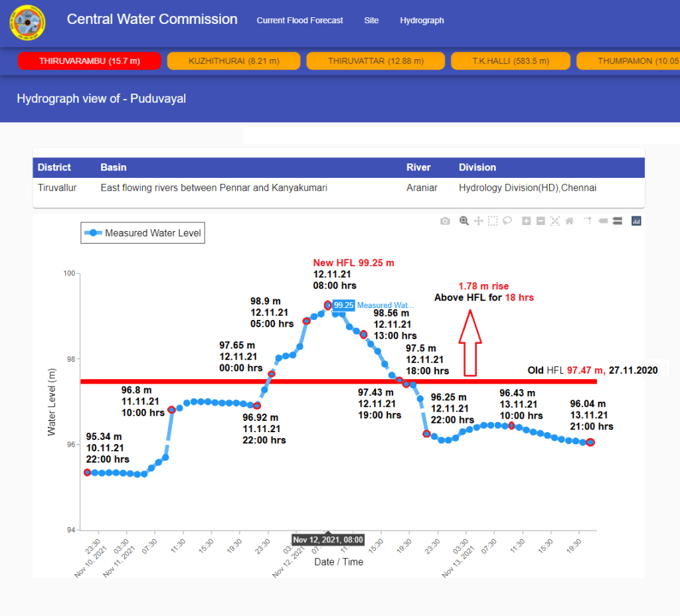Enable compare data on hover
The height and width of the screenshot is (616, 680).
coord(617,221)
